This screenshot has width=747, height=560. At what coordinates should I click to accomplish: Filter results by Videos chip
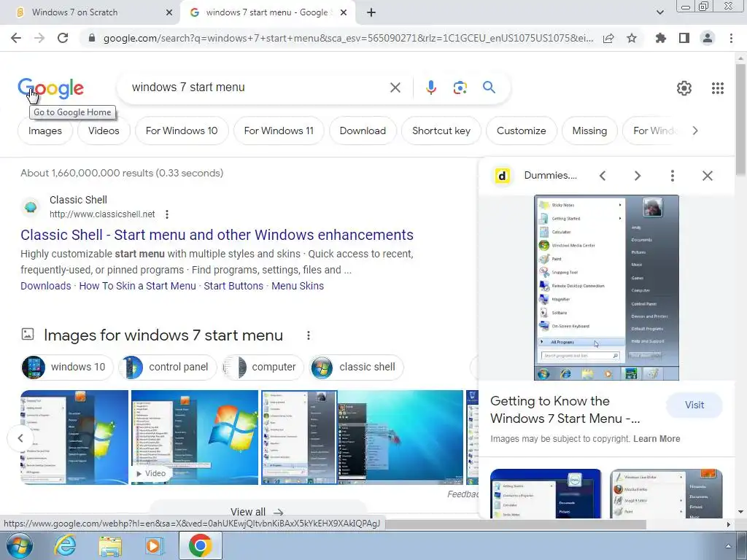pos(104,131)
